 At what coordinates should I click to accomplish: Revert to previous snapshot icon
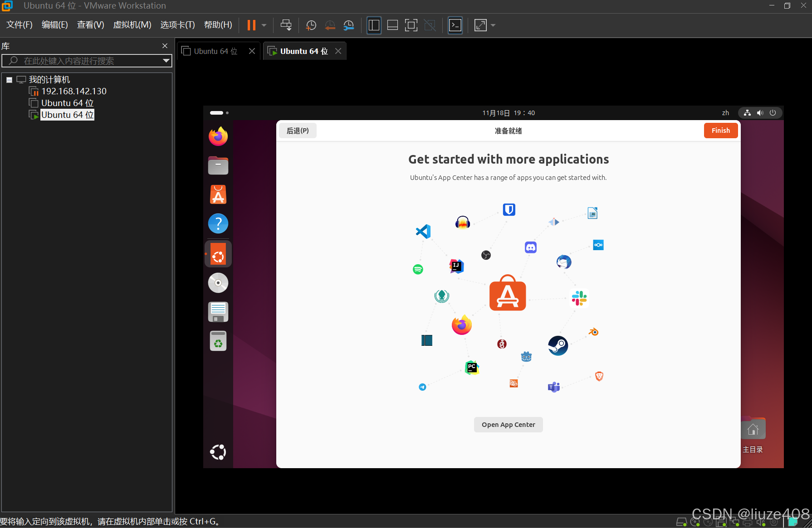(x=330, y=25)
